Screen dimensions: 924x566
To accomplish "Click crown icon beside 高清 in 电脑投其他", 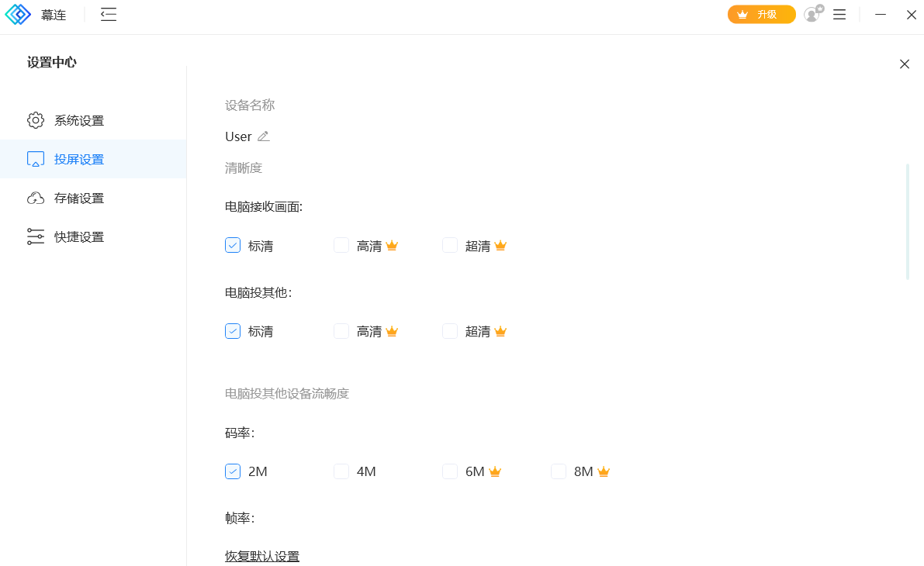I will click(392, 331).
